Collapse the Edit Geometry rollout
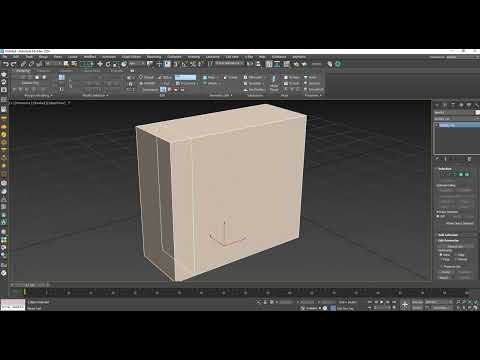The width and height of the screenshot is (480, 360). coord(448,240)
